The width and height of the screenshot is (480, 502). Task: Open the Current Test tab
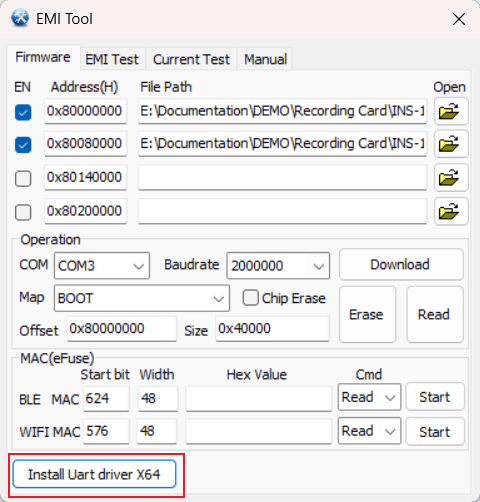click(191, 59)
